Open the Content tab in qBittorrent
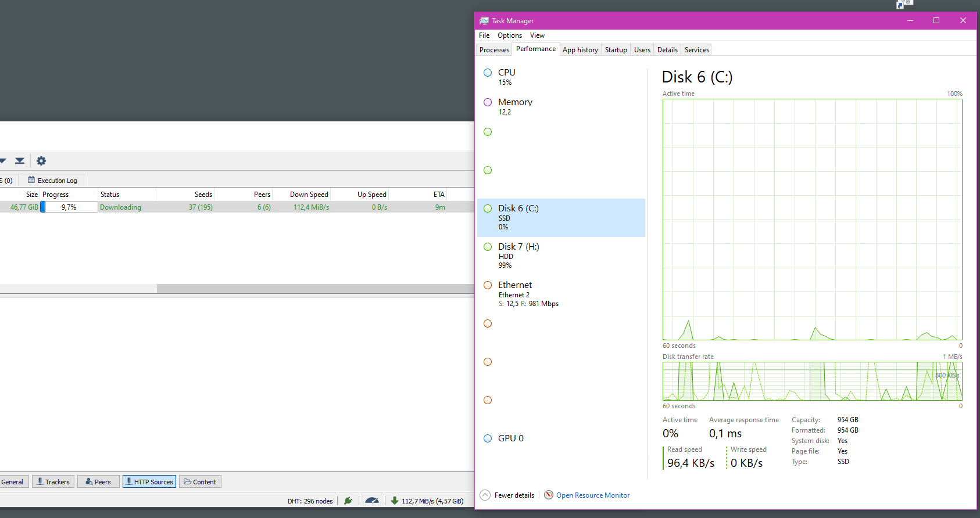This screenshot has height=518, width=980. tap(200, 481)
